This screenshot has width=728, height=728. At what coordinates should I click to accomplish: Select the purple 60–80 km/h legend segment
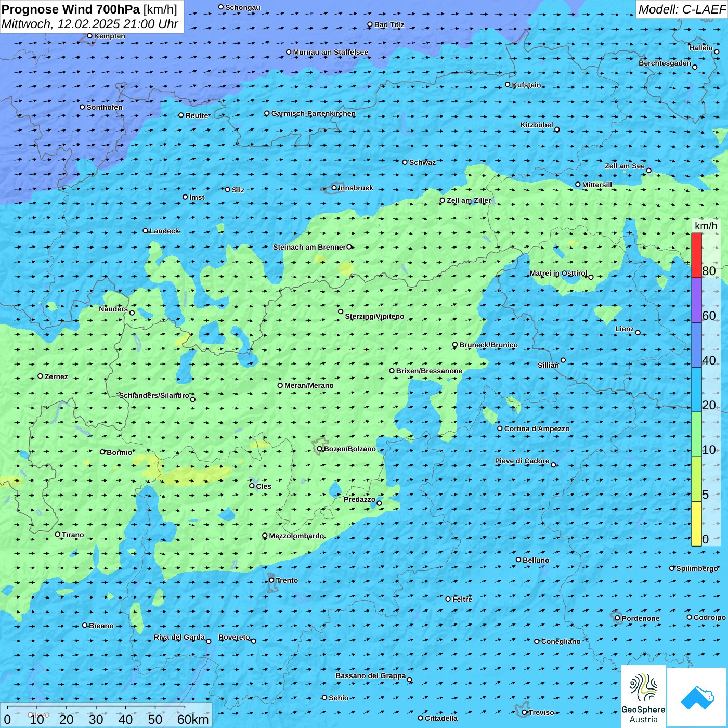[x=696, y=300]
